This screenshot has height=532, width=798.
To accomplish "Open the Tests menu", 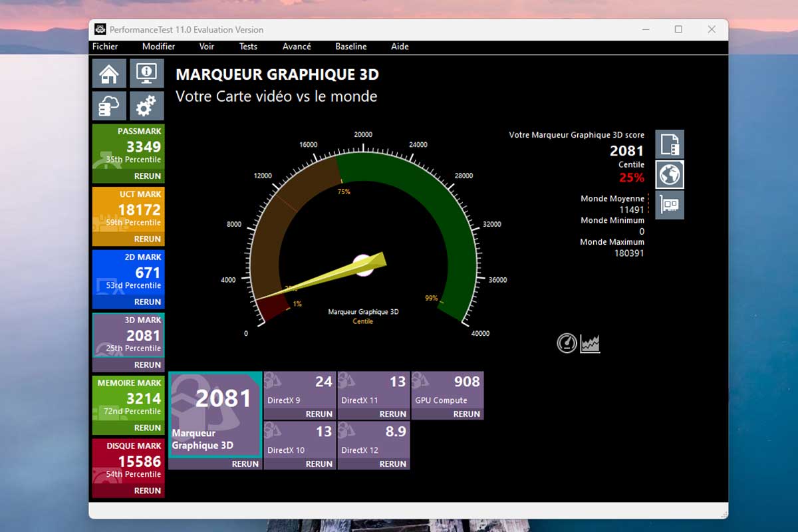I will [x=248, y=47].
